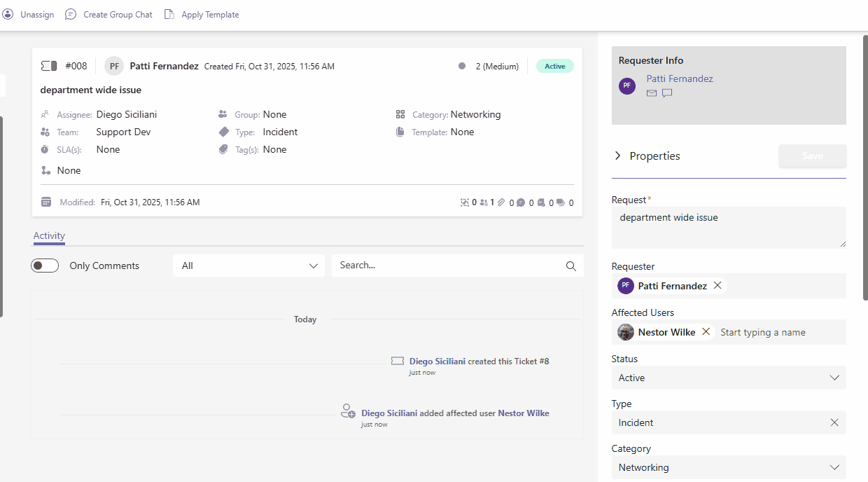Expand the Properties section
Viewport: 868px width, 482px height.
[617, 156]
